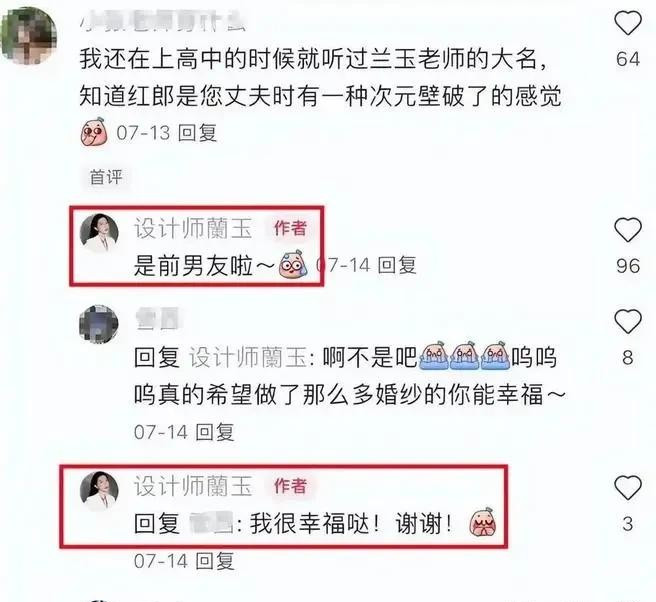Reply to 我很幸福哒 comment
This screenshot has width=656, height=602.
215,561
